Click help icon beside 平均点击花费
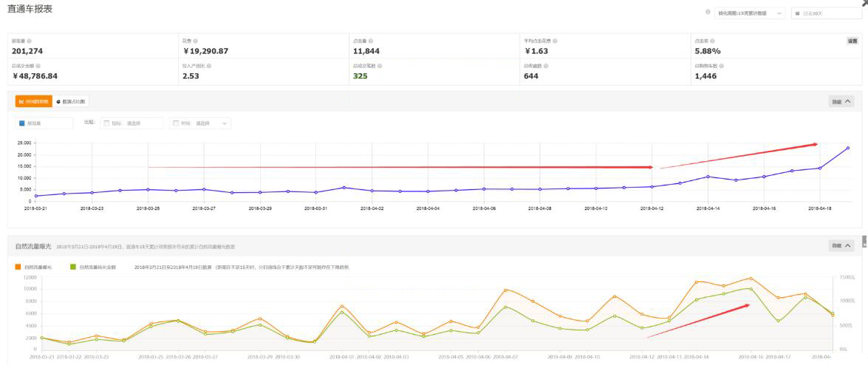868x368 pixels. pos(555,41)
